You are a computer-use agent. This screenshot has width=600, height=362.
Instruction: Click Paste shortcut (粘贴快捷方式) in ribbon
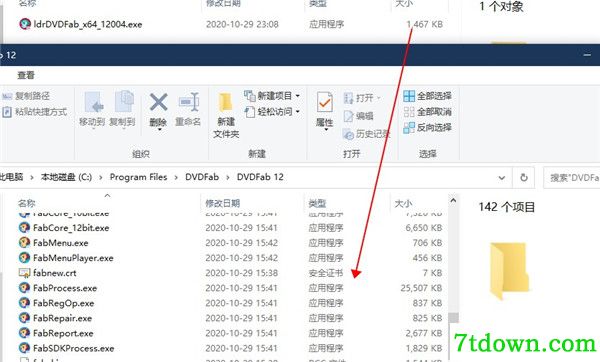click(x=34, y=112)
